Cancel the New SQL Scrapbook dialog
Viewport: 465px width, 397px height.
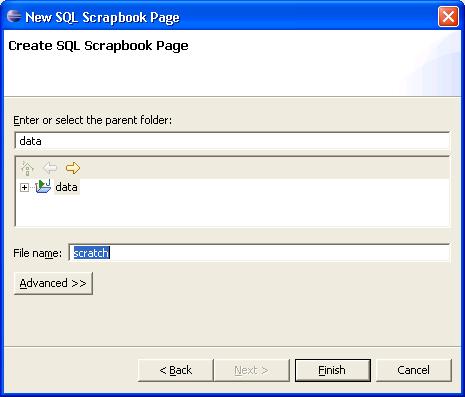point(414,370)
